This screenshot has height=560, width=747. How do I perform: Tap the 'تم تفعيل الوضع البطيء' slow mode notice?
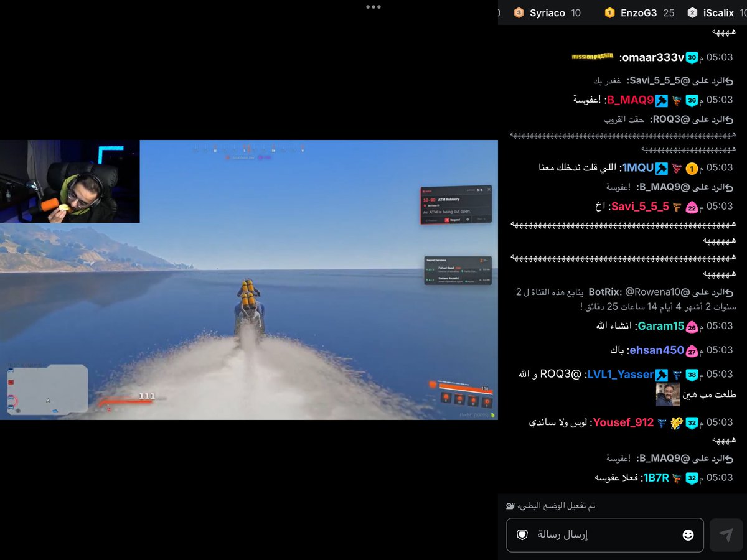557,506
